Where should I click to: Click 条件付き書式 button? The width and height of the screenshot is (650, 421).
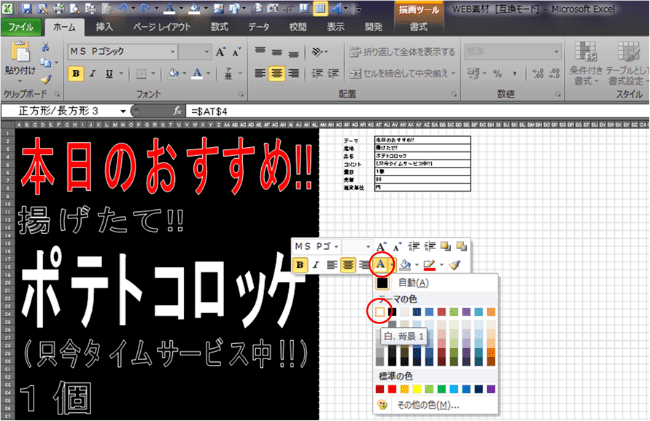point(586,62)
